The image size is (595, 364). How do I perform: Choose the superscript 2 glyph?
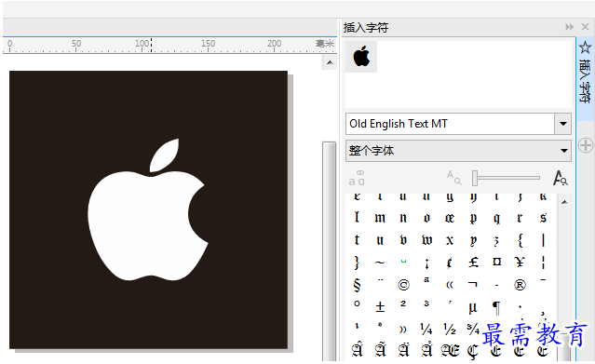(403, 303)
